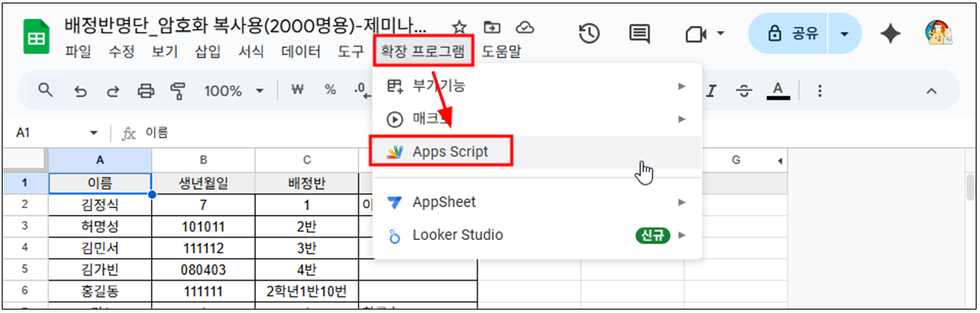Open the Looker Studio submenu
This screenshot has height=313, width=980.
(538, 236)
